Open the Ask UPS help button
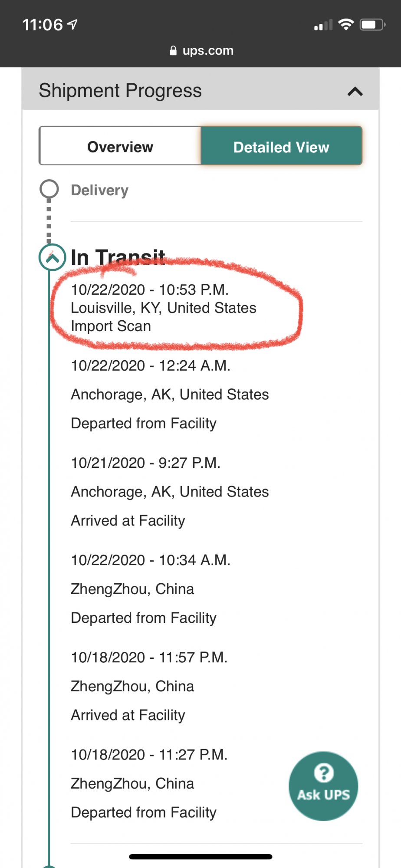 (x=323, y=786)
